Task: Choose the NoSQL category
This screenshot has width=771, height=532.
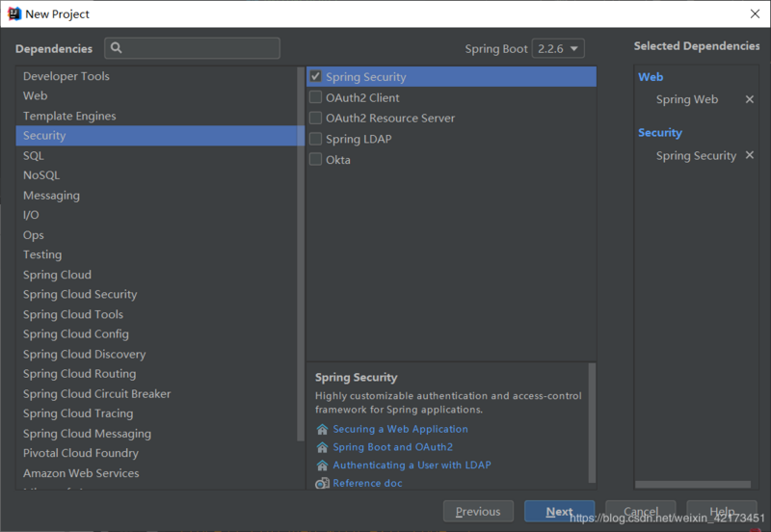Action: point(157,175)
